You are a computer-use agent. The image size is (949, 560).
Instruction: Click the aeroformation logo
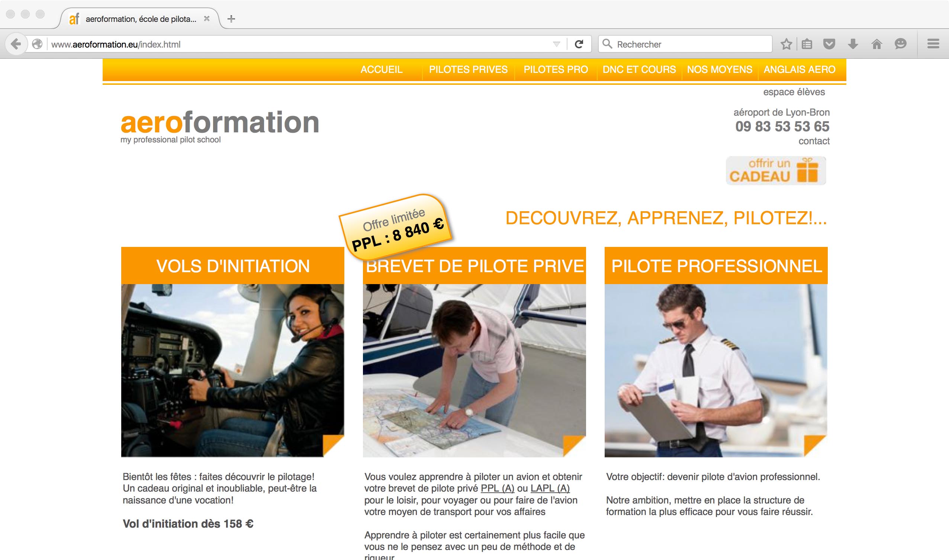click(220, 122)
